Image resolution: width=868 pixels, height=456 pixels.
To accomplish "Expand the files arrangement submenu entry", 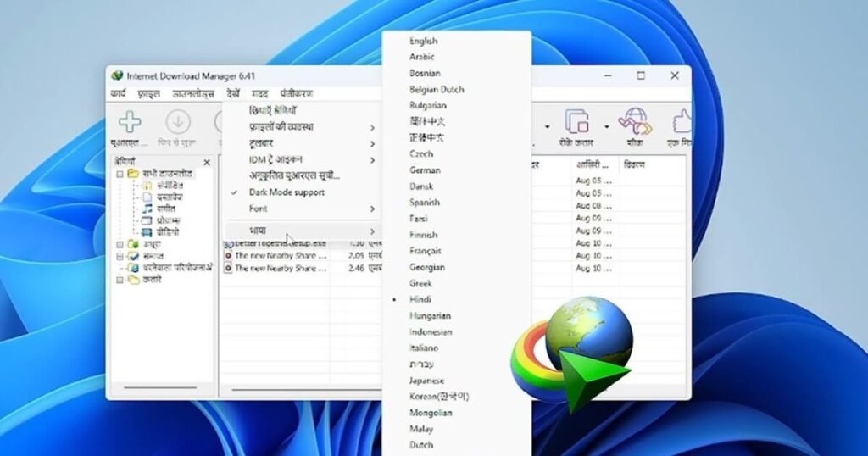I will (303, 127).
